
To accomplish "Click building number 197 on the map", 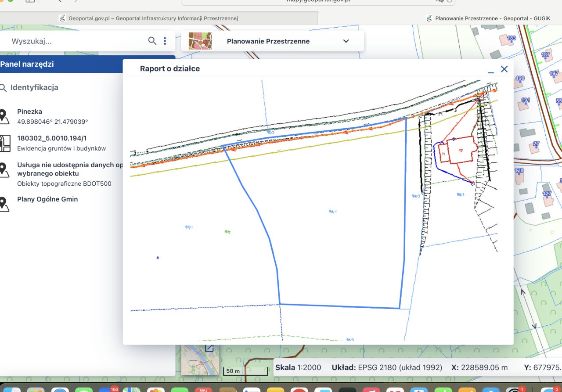I will click(x=554, y=73).
